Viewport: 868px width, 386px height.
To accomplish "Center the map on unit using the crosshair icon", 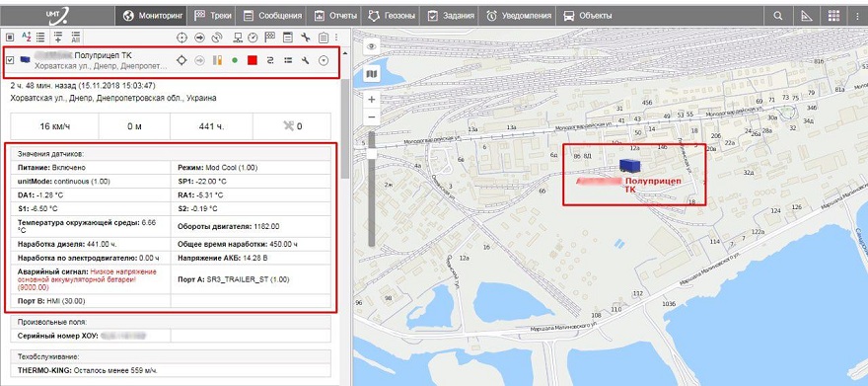I will click(181, 60).
